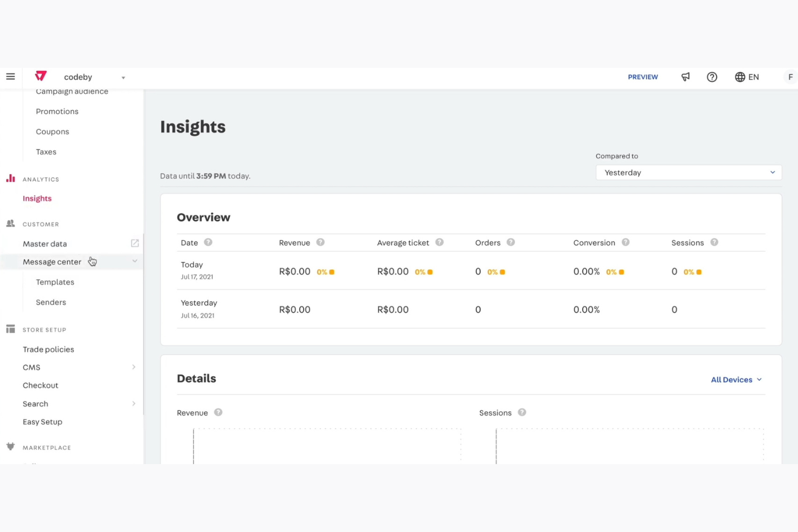The image size is (798, 532).
Task: Expand the CMS submenu
Action: coord(134,367)
